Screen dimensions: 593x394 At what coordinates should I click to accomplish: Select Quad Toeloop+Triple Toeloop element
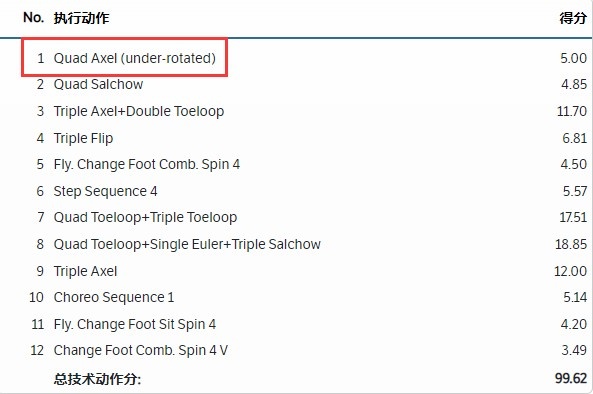click(x=145, y=217)
